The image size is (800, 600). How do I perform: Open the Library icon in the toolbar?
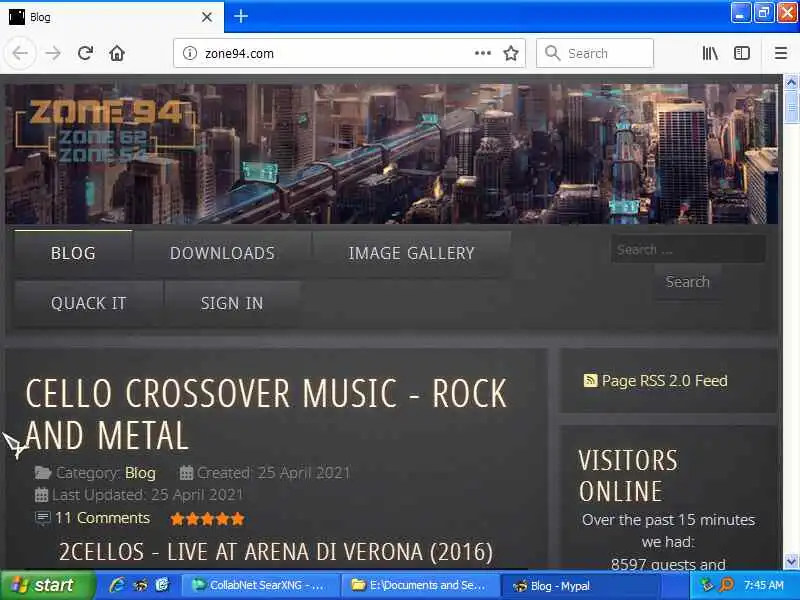pyautogui.click(x=710, y=53)
